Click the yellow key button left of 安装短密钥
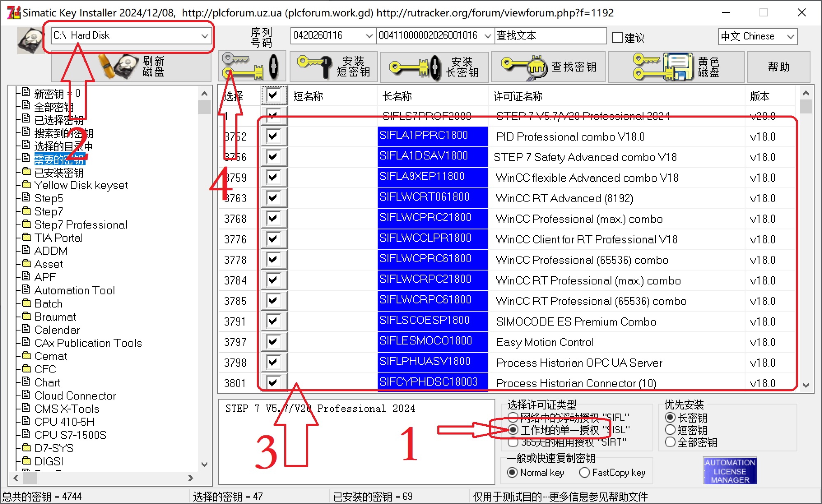 pyautogui.click(x=251, y=67)
